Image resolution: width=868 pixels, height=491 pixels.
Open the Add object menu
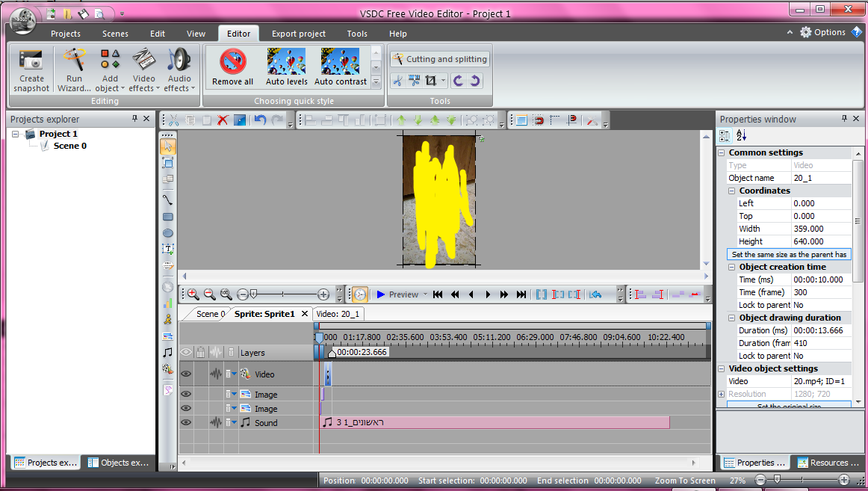(x=110, y=70)
